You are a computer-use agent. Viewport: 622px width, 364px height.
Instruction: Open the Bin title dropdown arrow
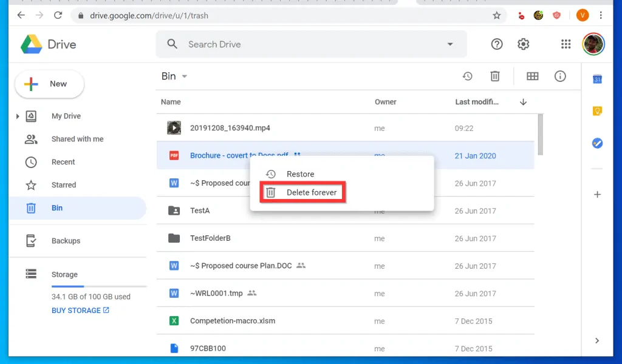[185, 76]
